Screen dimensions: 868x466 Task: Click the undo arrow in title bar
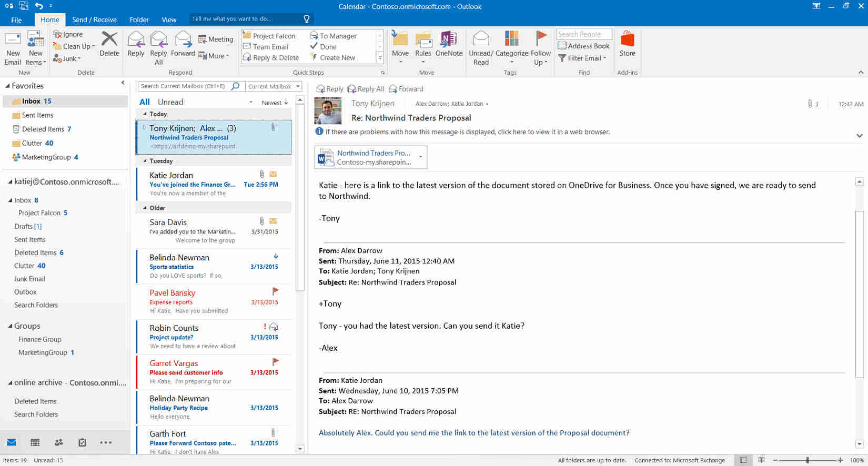39,6
